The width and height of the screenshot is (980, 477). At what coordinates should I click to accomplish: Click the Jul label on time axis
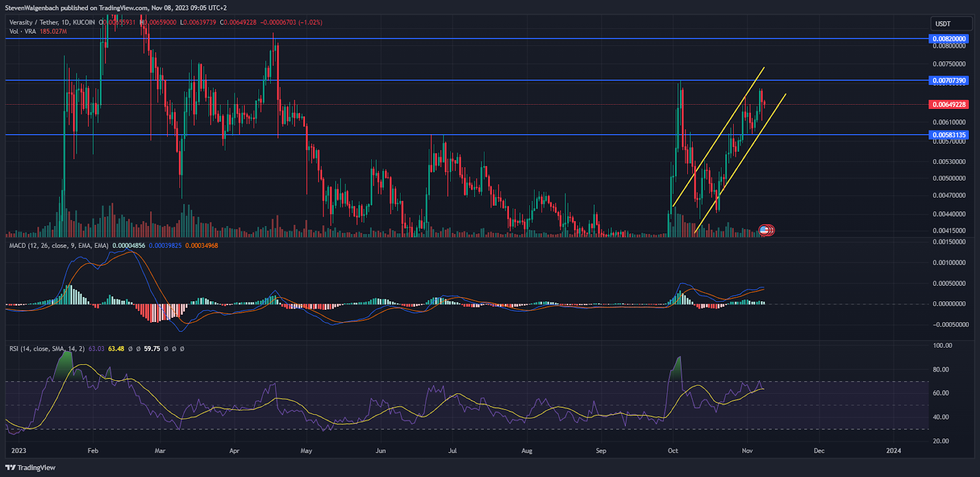point(453,451)
